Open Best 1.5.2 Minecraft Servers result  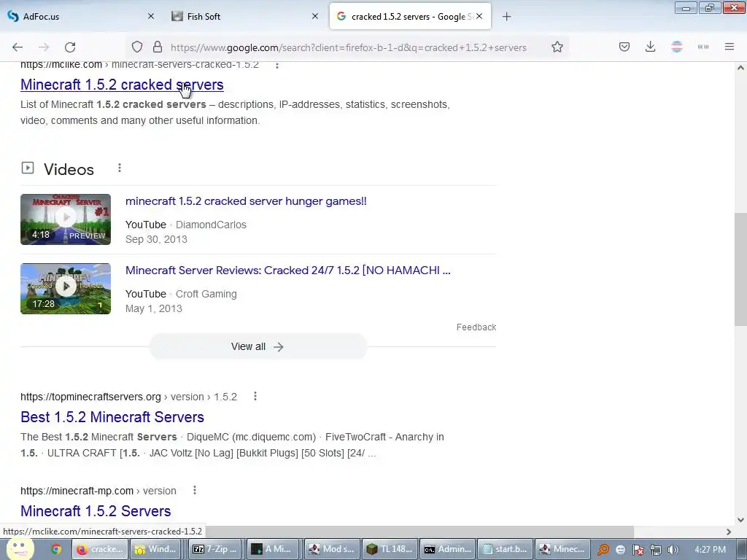[x=112, y=416]
